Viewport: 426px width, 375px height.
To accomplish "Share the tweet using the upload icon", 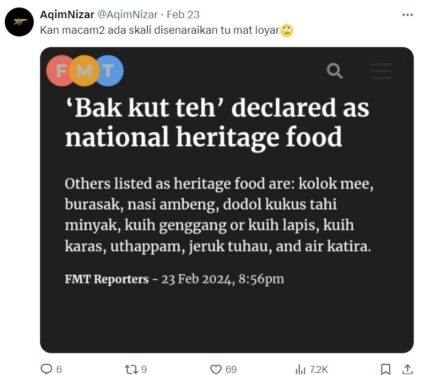I will tap(407, 369).
